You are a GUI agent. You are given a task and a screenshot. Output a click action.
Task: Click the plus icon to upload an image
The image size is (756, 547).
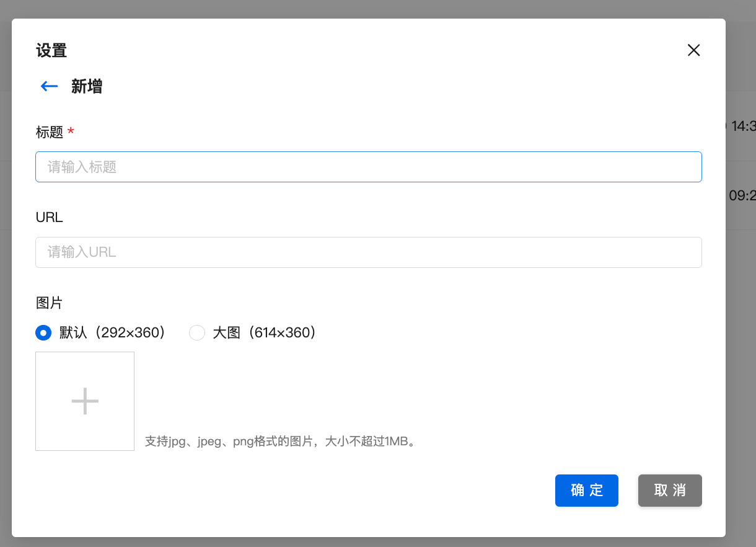(85, 401)
